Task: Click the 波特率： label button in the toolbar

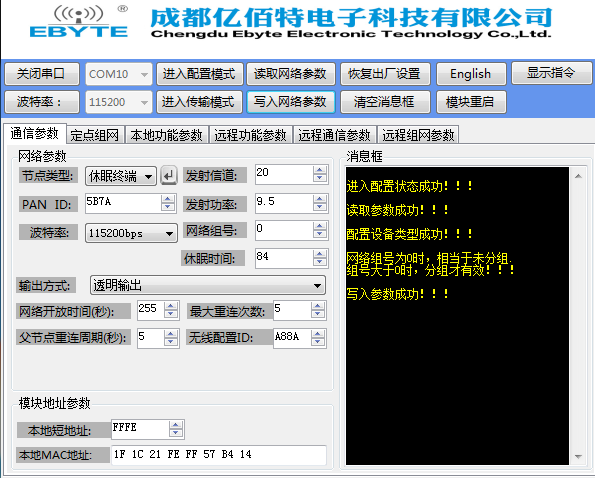Action: pyautogui.click(x=42, y=102)
